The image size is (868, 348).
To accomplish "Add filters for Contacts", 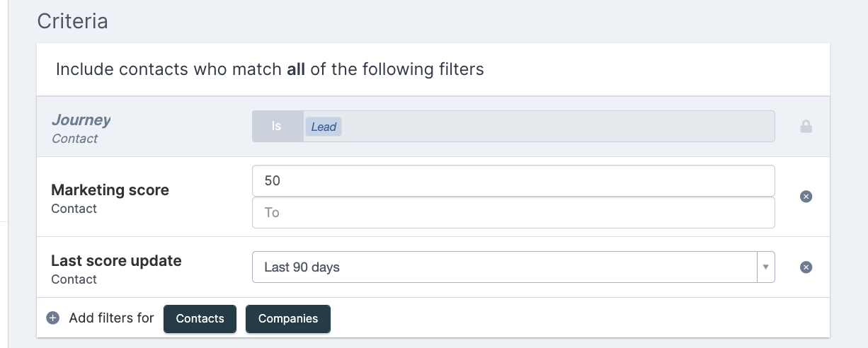I will pyautogui.click(x=200, y=318).
